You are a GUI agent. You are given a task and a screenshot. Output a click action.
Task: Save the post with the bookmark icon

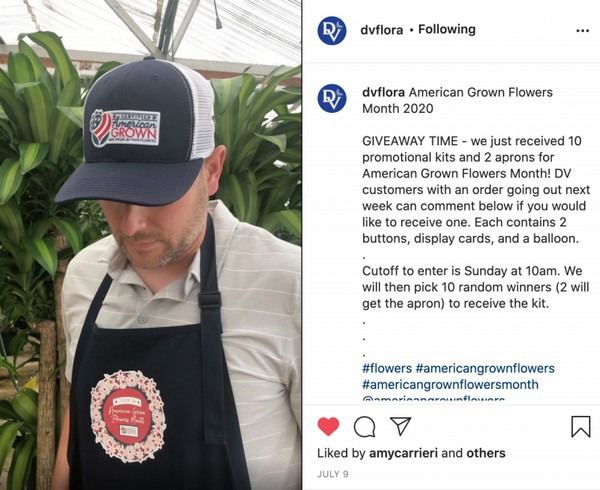click(580, 427)
